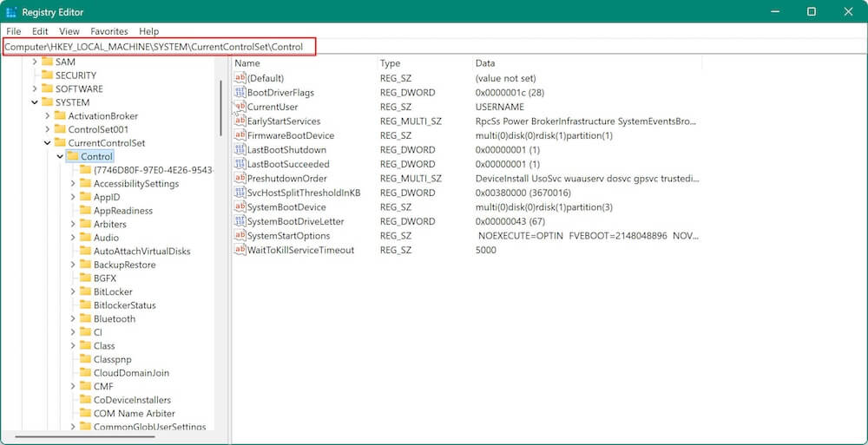Click the SystemStartOptions string icon
This screenshot has width=868, height=445.
[240, 236]
